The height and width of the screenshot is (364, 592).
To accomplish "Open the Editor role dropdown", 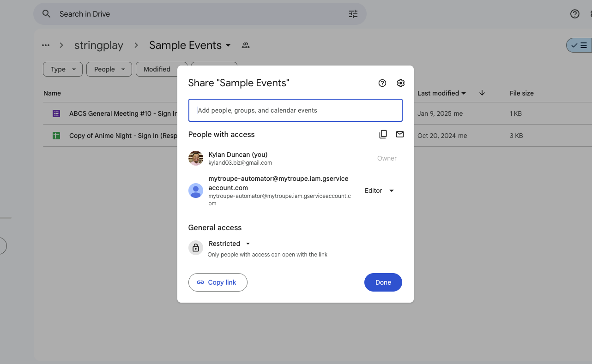I will pyautogui.click(x=379, y=191).
